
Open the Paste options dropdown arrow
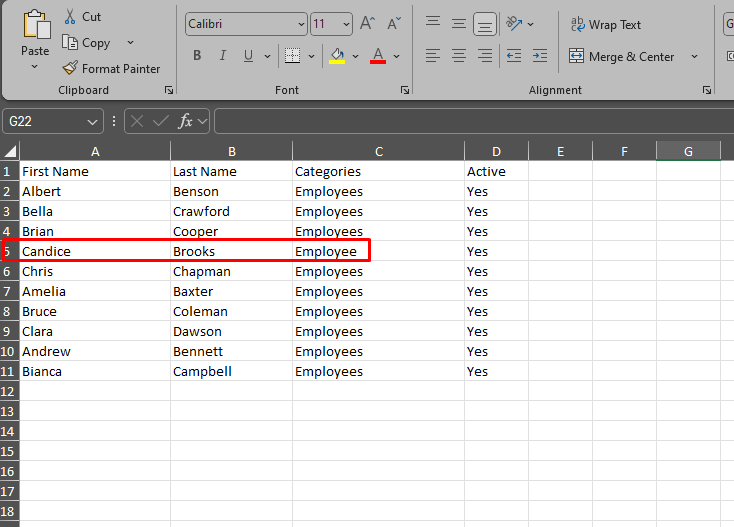35,67
